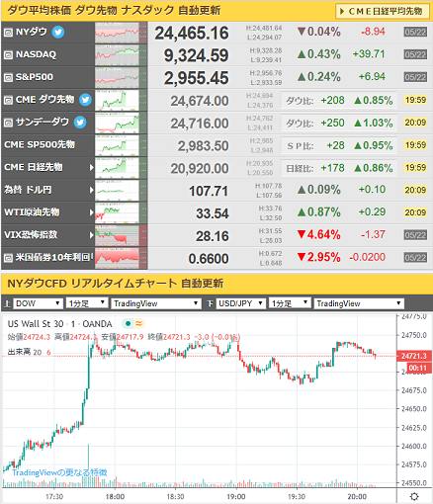
Task: Click the NASDAQ mini chart thumbnail
Action: pyautogui.click(x=121, y=54)
